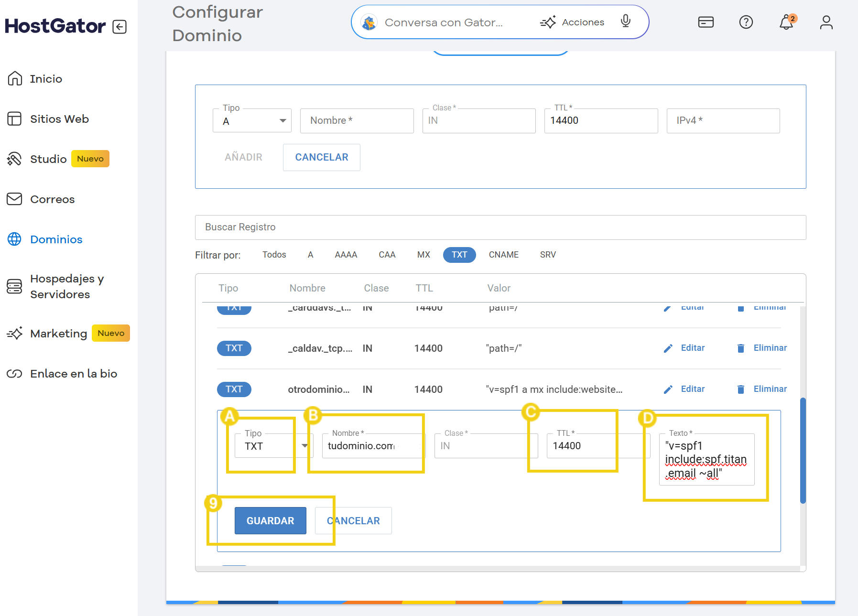Open the billing card icon
The height and width of the screenshot is (616, 858).
click(x=706, y=22)
